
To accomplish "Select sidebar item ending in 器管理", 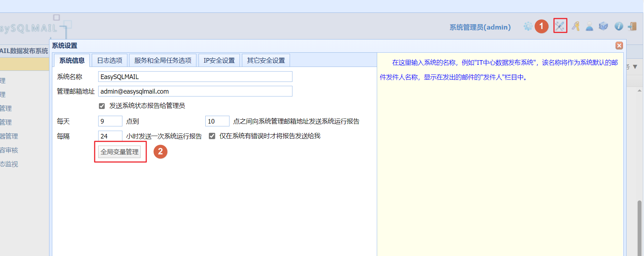I will tap(9, 136).
